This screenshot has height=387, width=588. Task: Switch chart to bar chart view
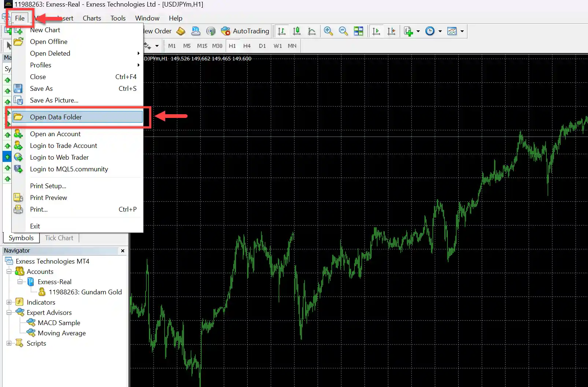[282, 31]
